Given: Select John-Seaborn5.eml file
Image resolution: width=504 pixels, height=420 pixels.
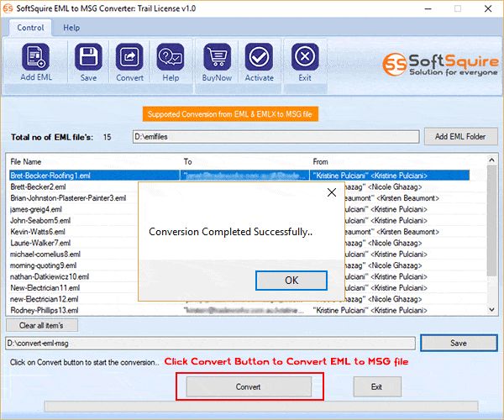Looking at the screenshot, I should pos(40,220).
